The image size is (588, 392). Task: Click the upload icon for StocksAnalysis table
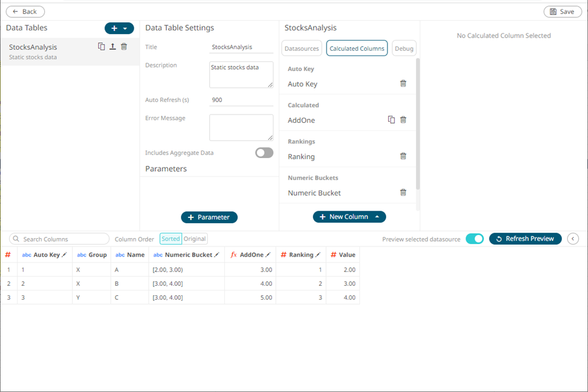(112, 47)
